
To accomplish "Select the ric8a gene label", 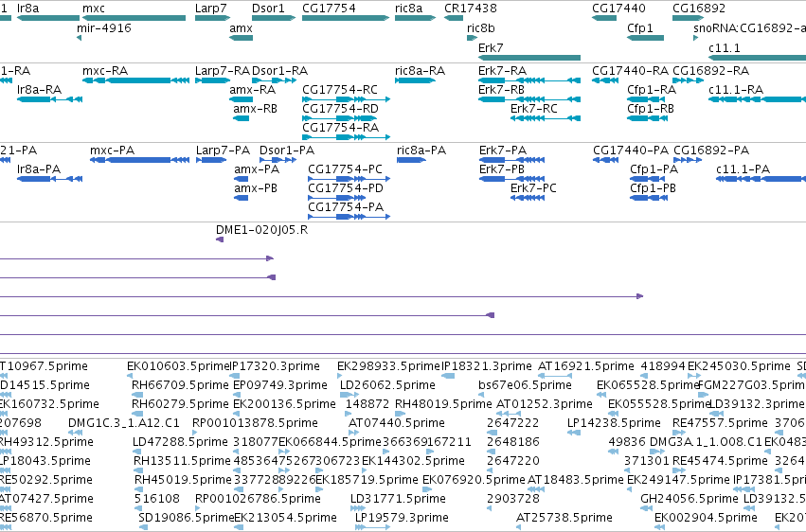I will pyautogui.click(x=408, y=9).
